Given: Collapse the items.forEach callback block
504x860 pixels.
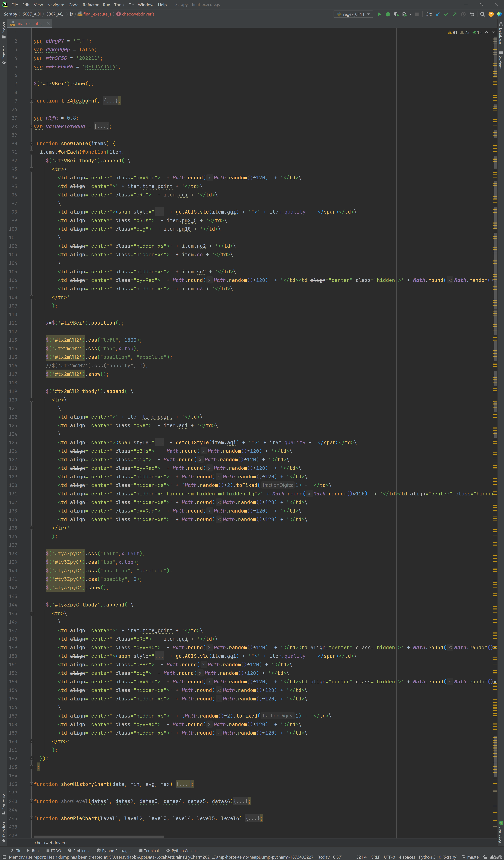Looking at the screenshot, I should 31,152.
